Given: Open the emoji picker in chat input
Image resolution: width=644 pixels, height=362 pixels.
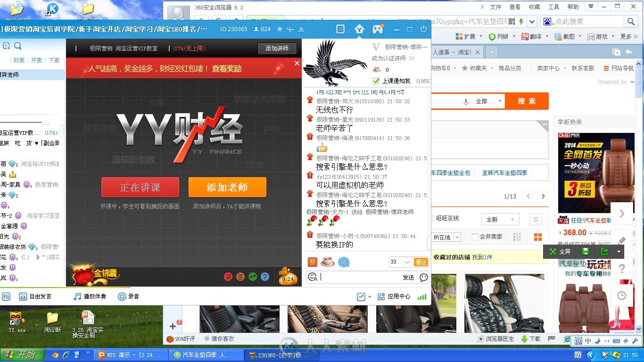Looking at the screenshot, I should [x=313, y=277].
